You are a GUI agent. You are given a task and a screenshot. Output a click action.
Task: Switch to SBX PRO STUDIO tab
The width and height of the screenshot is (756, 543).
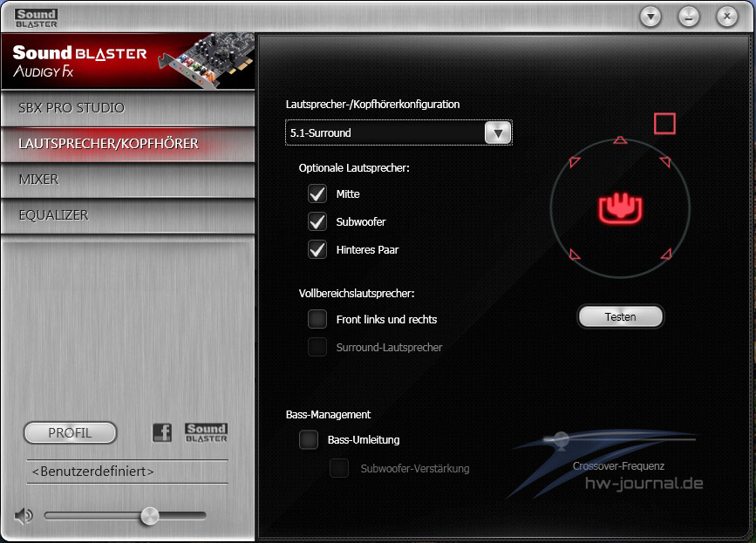(x=128, y=108)
